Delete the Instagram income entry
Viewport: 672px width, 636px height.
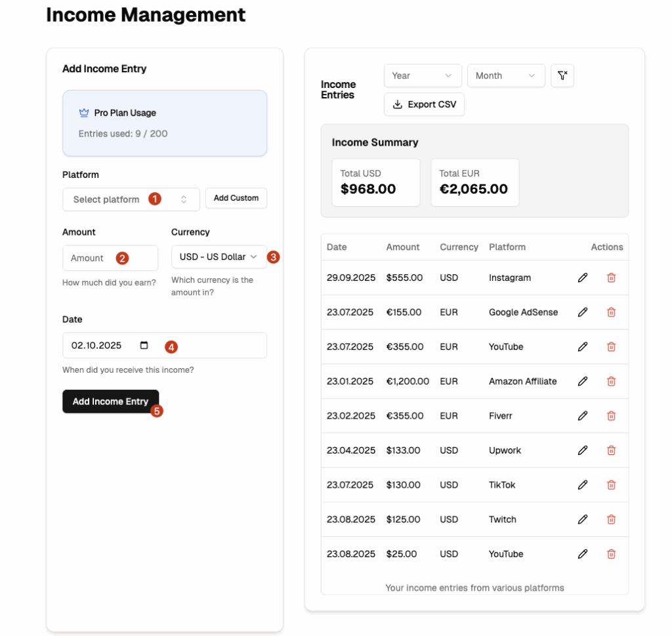[611, 278]
